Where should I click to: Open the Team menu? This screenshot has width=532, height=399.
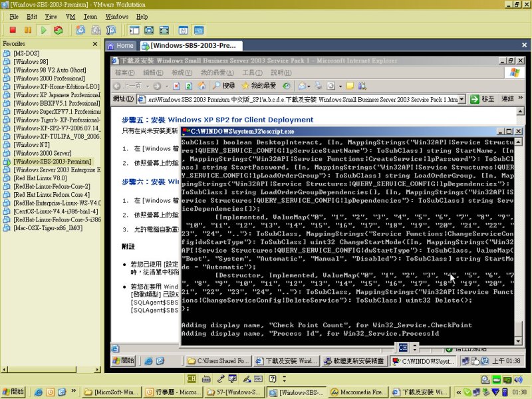(90, 17)
